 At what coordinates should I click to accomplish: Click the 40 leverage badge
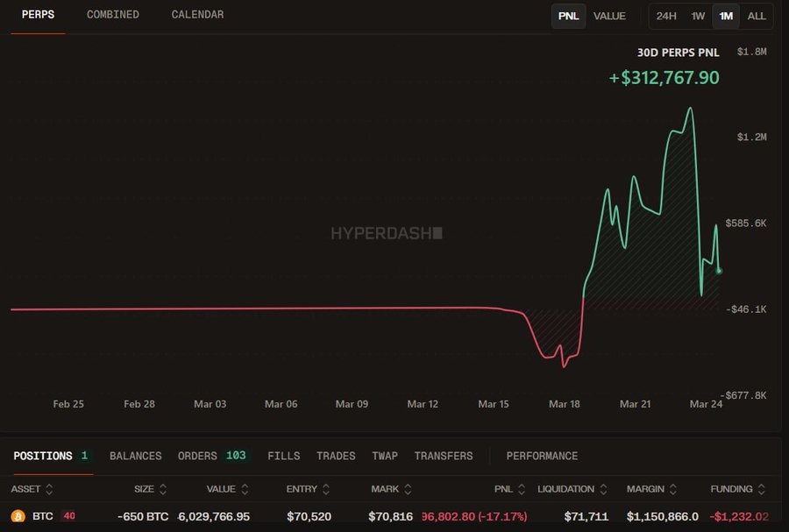(x=69, y=516)
